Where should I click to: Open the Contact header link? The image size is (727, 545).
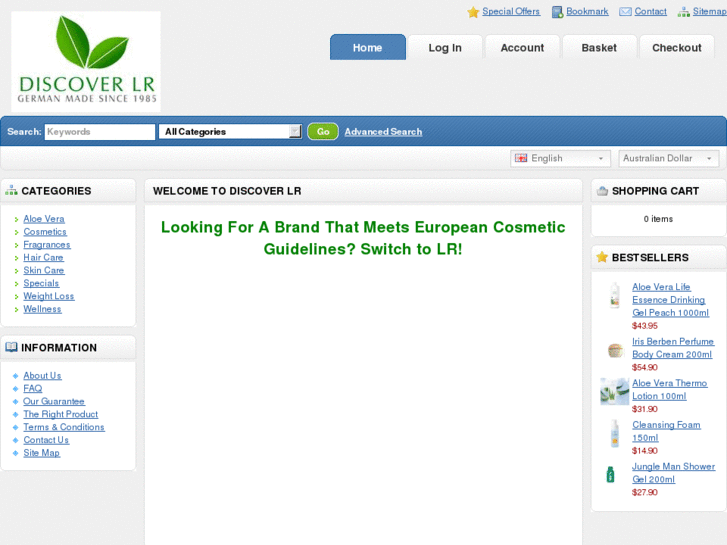650,12
